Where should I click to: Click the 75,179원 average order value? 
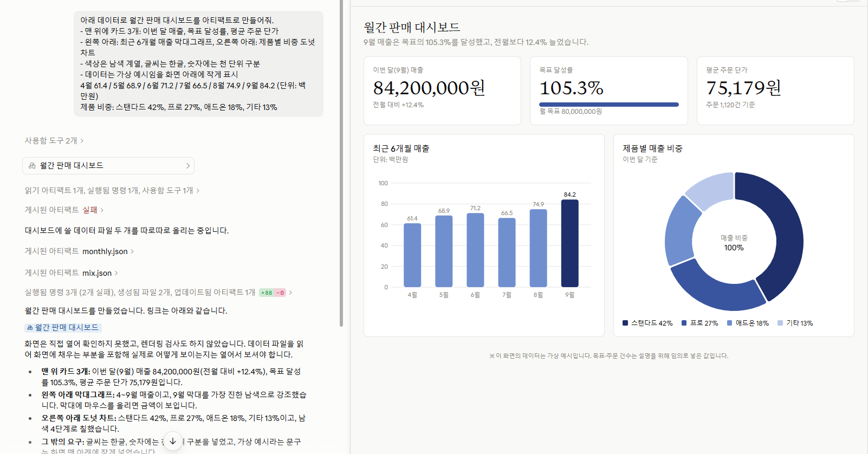tap(743, 88)
